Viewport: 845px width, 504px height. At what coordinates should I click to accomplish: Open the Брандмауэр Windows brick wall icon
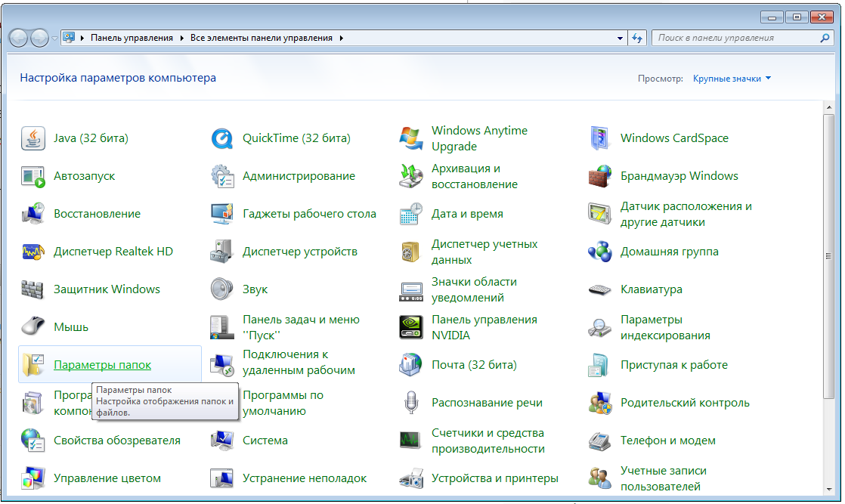click(x=600, y=176)
